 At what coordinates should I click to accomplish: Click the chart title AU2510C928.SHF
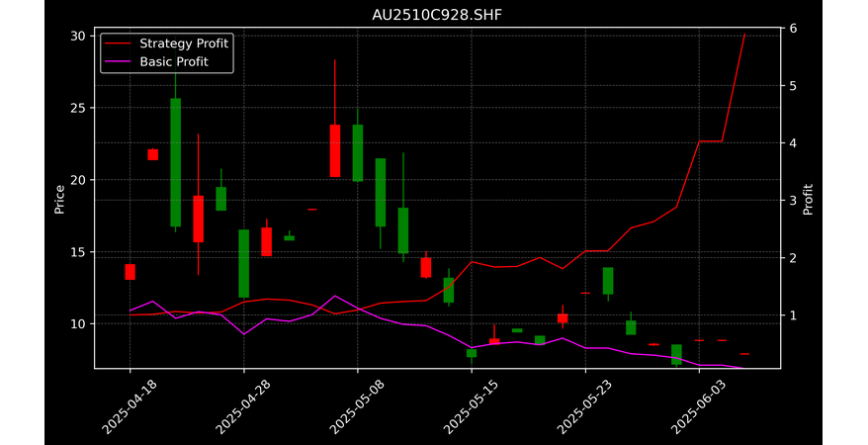click(437, 15)
